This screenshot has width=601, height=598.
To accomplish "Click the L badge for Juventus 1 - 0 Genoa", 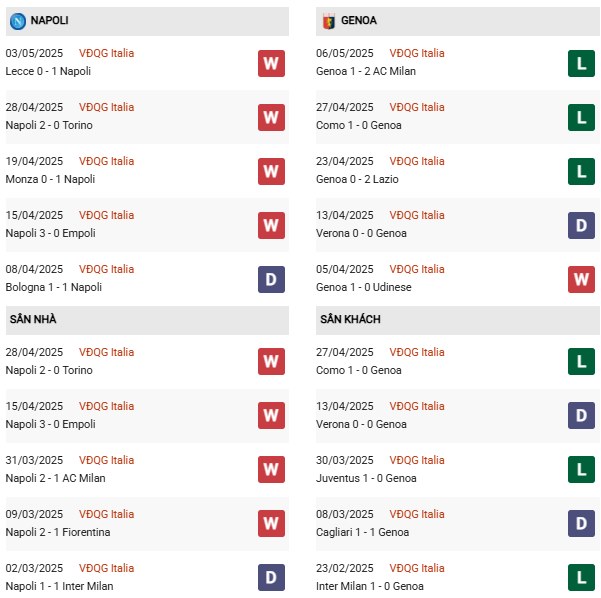I will point(581,469).
